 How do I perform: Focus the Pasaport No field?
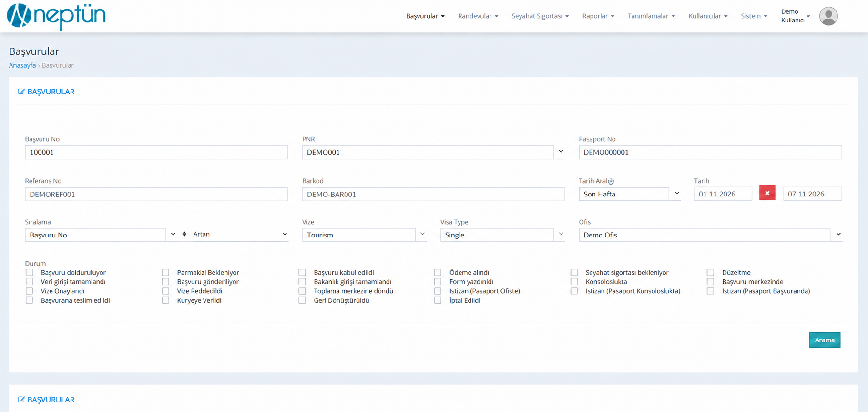710,152
